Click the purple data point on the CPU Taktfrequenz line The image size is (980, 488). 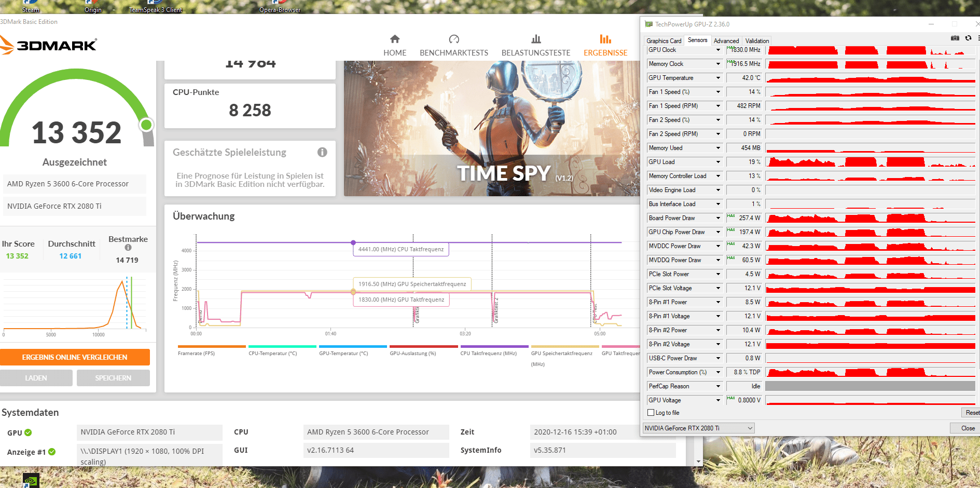pos(353,242)
